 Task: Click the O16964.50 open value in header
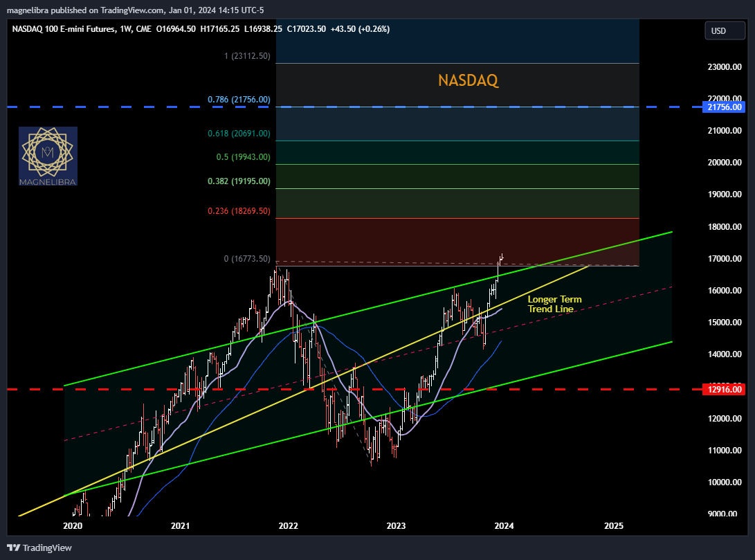[x=176, y=29]
